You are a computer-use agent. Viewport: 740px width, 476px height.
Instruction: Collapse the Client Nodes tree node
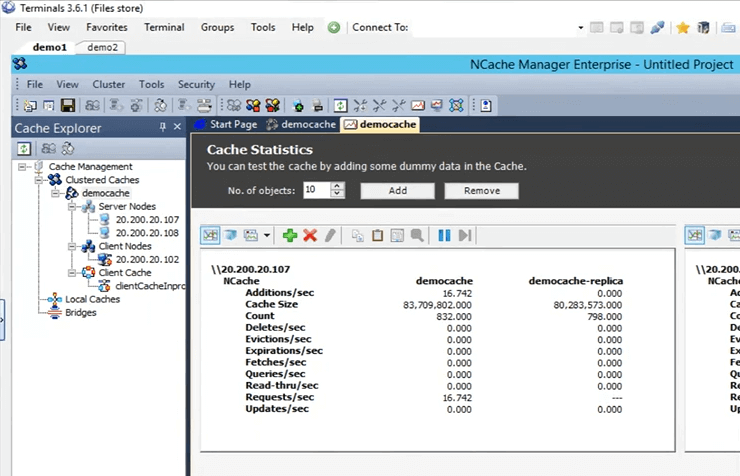coord(72,246)
